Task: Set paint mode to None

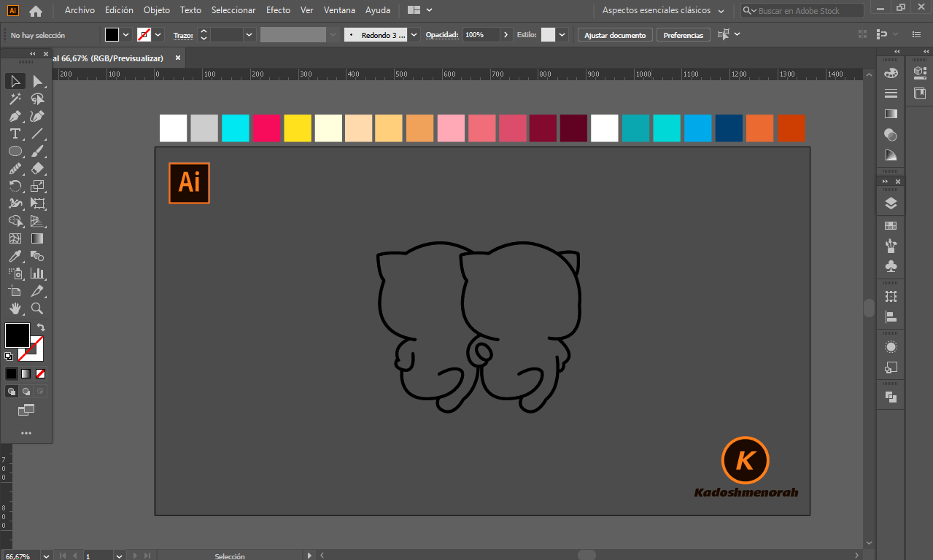Action: [x=40, y=373]
